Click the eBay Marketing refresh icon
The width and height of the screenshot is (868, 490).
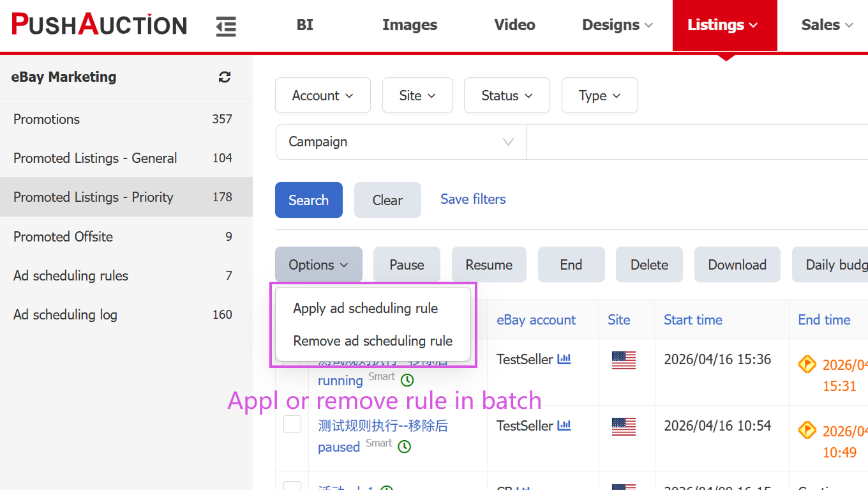[225, 77]
